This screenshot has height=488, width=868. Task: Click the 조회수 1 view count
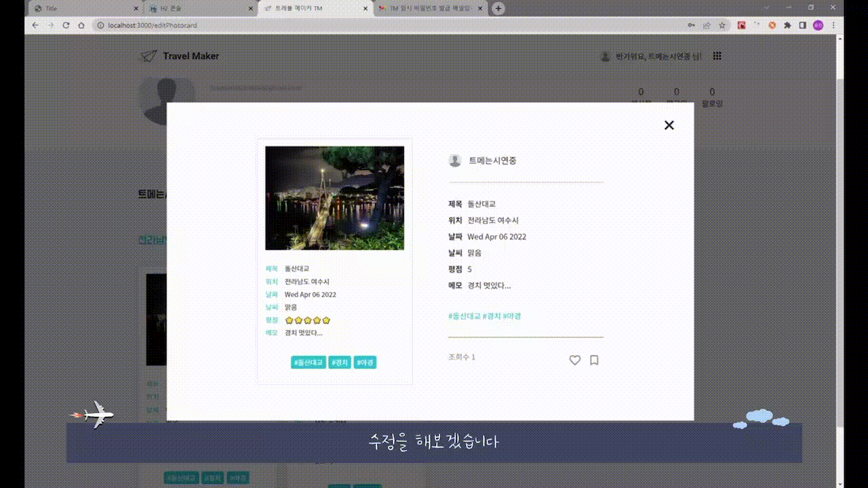pos(462,357)
